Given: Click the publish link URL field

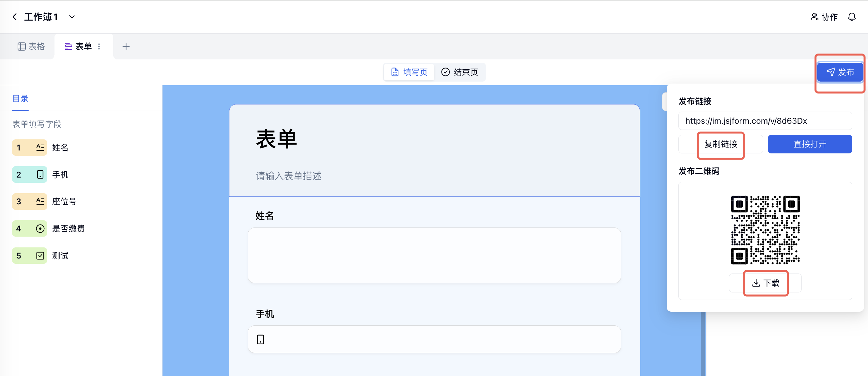Looking at the screenshot, I should tap(765, 121).
